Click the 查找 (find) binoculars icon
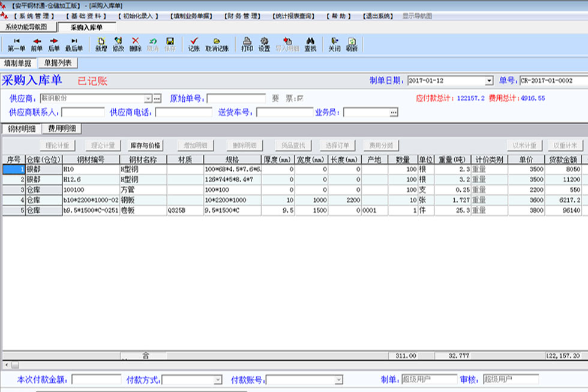This screenshot has width=588, height=392. 310,44
